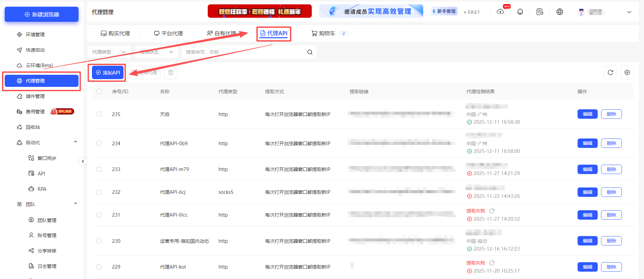Viewport: 644px width, 279px height.
Task: Open 快速启动 in the sidebar
Action: (35, 50)
